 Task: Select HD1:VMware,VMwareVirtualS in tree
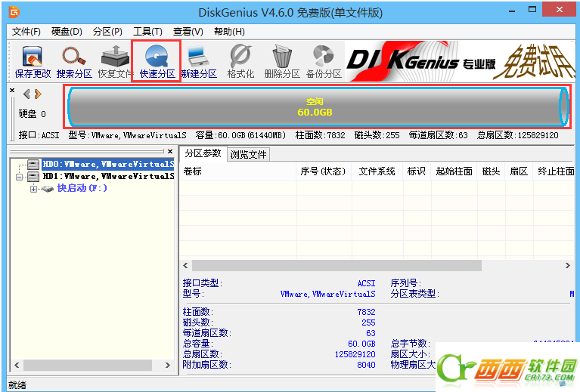click(108, 176)
